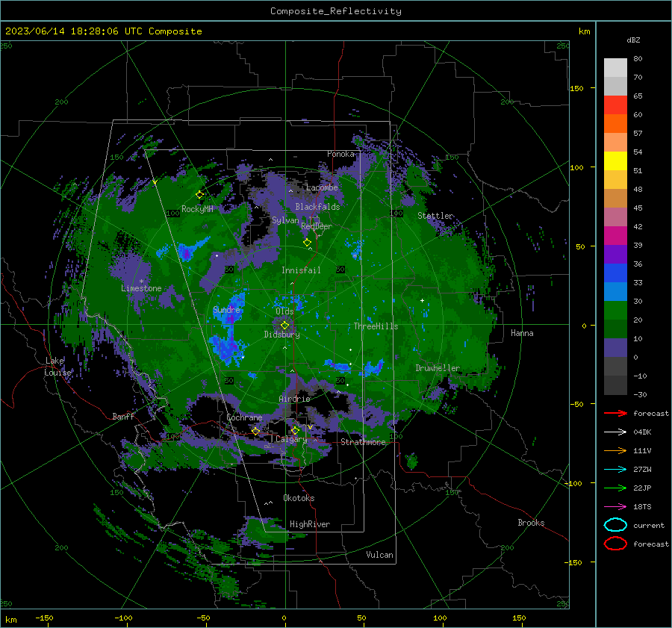Screen dimensions: 672x628
Task: Click the red forecast ellipse icon
Action: (x=615, y=544)
